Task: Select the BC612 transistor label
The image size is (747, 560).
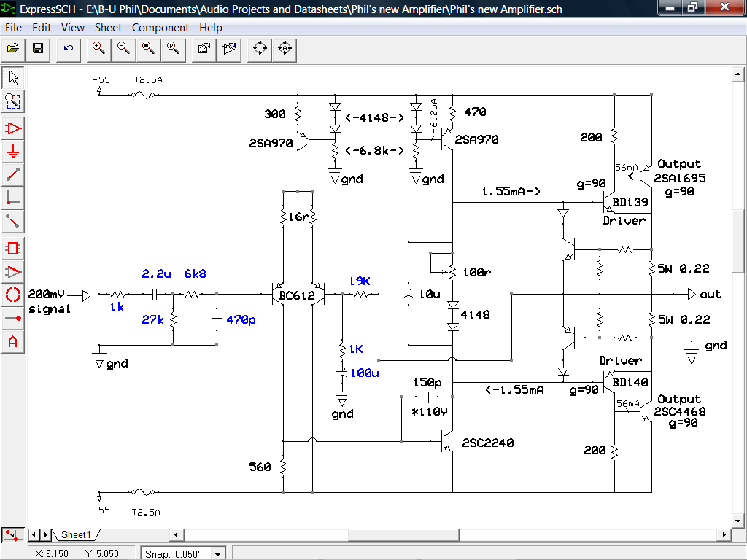Action: point(297,296)
